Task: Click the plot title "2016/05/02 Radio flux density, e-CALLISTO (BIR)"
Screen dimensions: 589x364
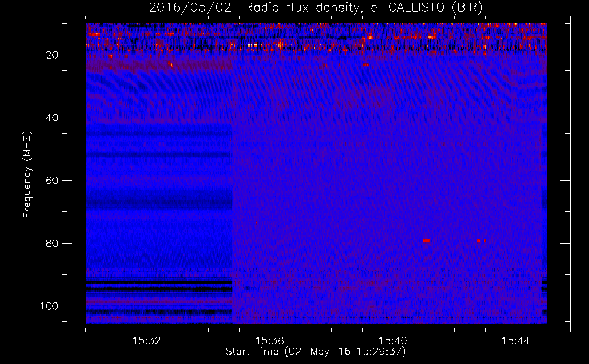Action: click(x=316, y=8)
